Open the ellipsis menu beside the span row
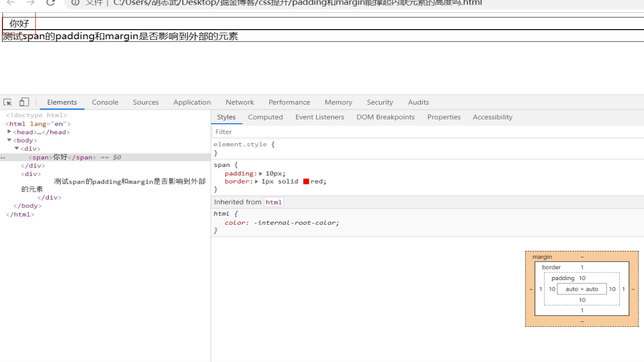644x362 pixels. tap(3, 157)
